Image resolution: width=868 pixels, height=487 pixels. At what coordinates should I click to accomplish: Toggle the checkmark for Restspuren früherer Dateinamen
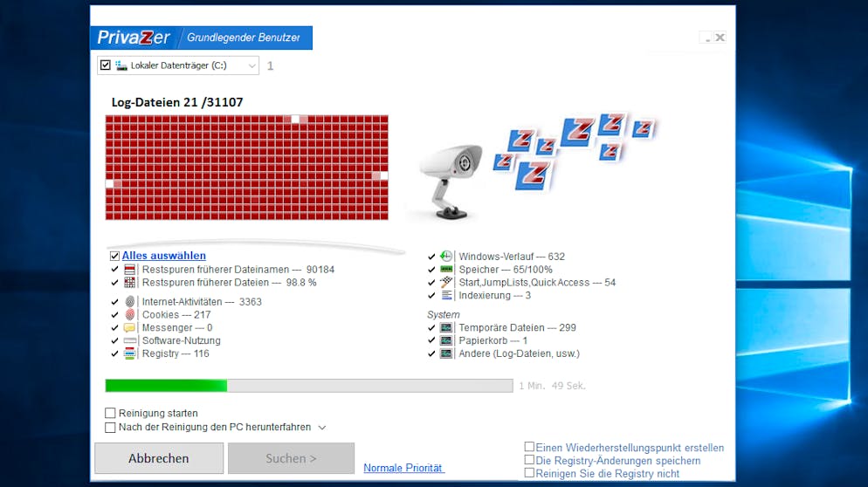pos(114,270)
